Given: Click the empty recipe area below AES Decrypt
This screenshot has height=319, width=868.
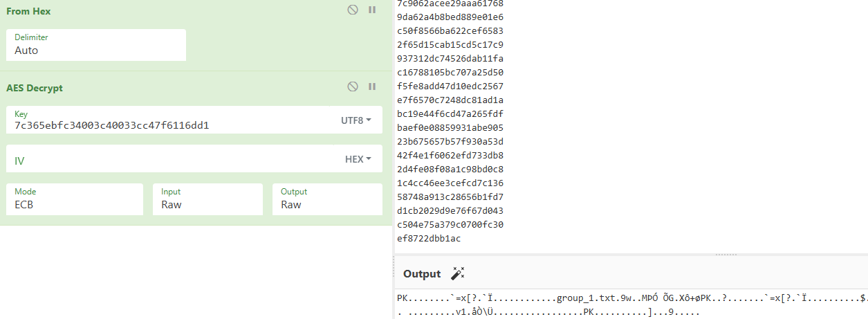Looking at the screenshot, I should (196, 270).
